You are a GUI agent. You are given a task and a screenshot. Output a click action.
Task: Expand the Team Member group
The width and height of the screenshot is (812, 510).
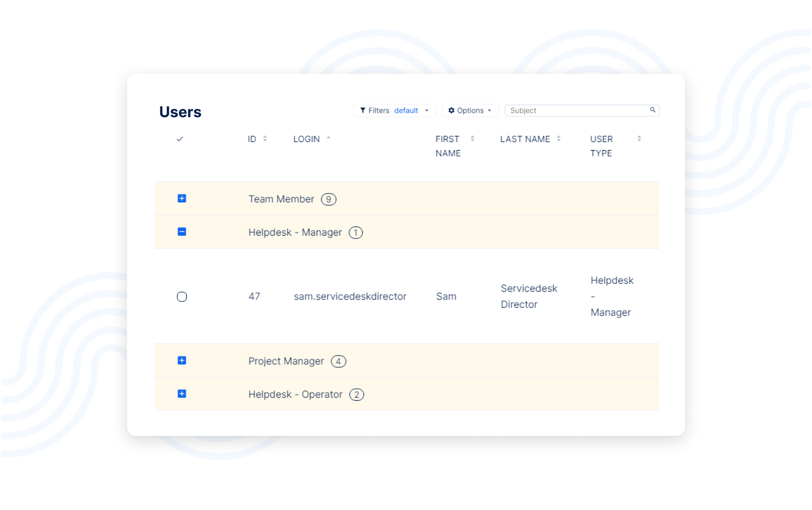pyautogui.click(x=182, y=198)
